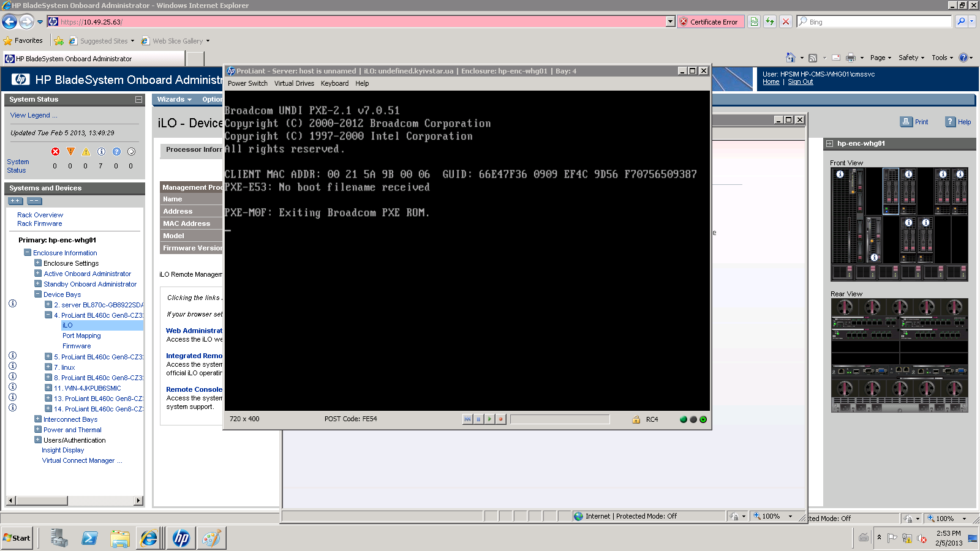Collapse bay 4 ProLiant BL460c node
980x551 pixels.
pos(48,315)
